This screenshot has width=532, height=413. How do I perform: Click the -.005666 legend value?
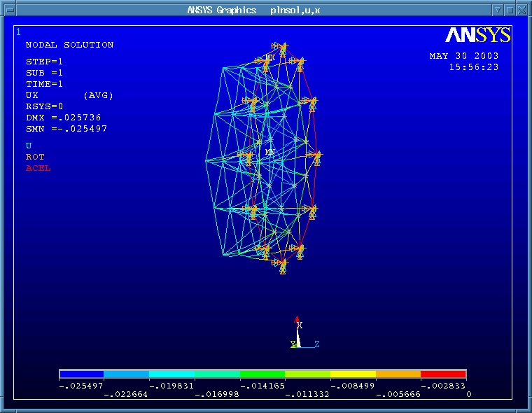(x=398, y=394)
